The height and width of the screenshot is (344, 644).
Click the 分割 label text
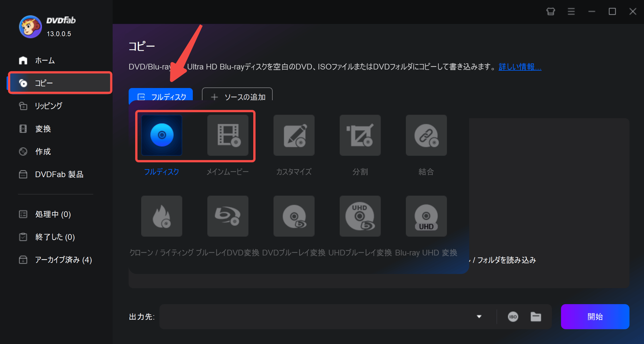tap(360, 172)
